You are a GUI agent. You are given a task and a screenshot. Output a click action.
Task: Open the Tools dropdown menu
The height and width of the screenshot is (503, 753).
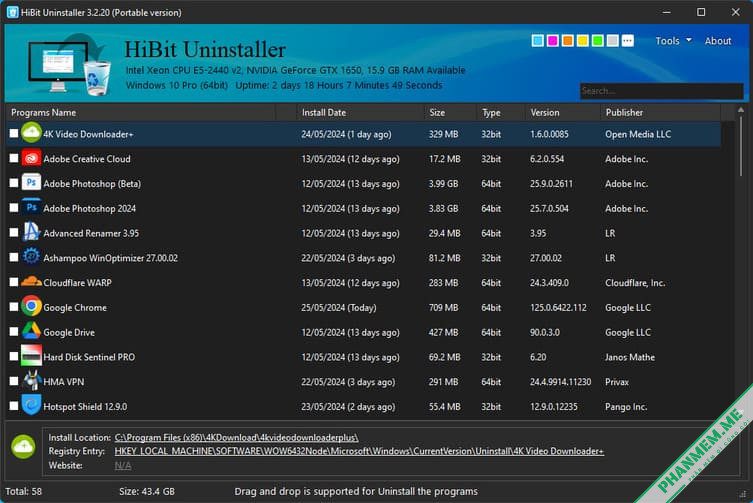pyautogui.click(x=673, y=41)
